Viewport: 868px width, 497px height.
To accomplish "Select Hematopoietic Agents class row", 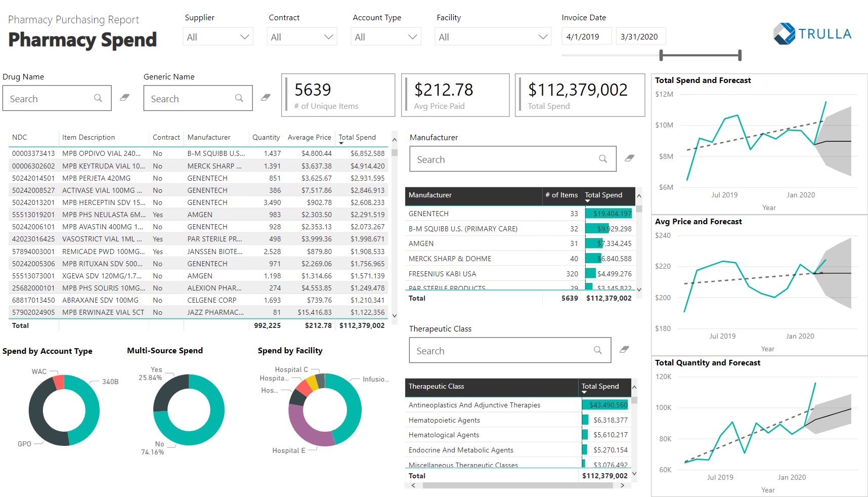I will (x=518, y=420).
